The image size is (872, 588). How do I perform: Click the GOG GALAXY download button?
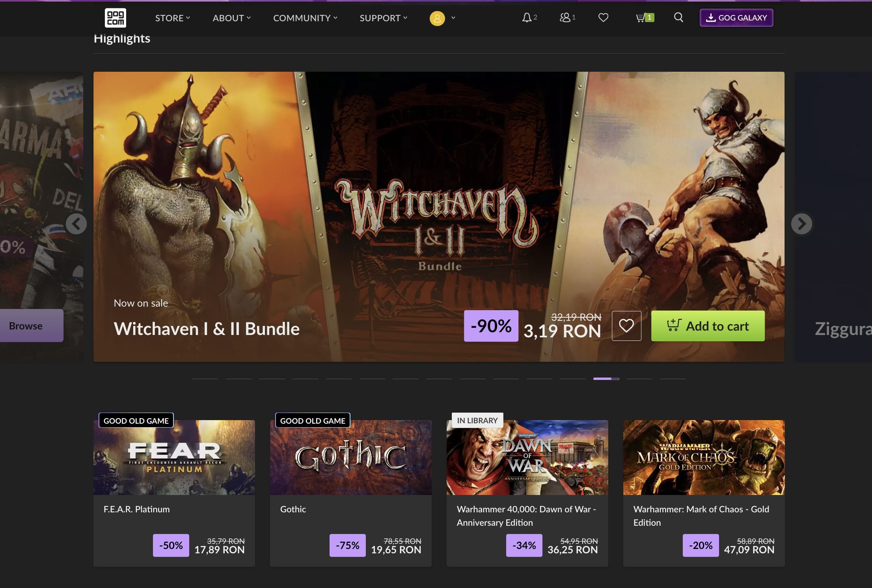pyautogui.click(x=736, y=18)
